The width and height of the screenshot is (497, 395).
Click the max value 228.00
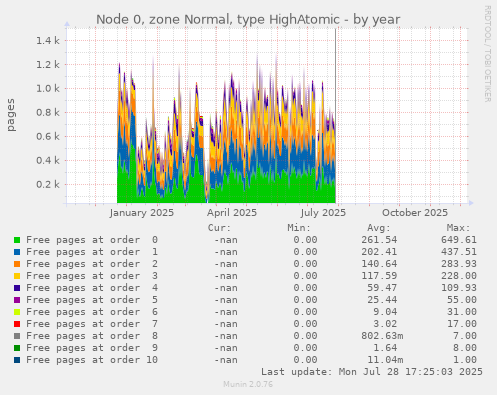459,276
